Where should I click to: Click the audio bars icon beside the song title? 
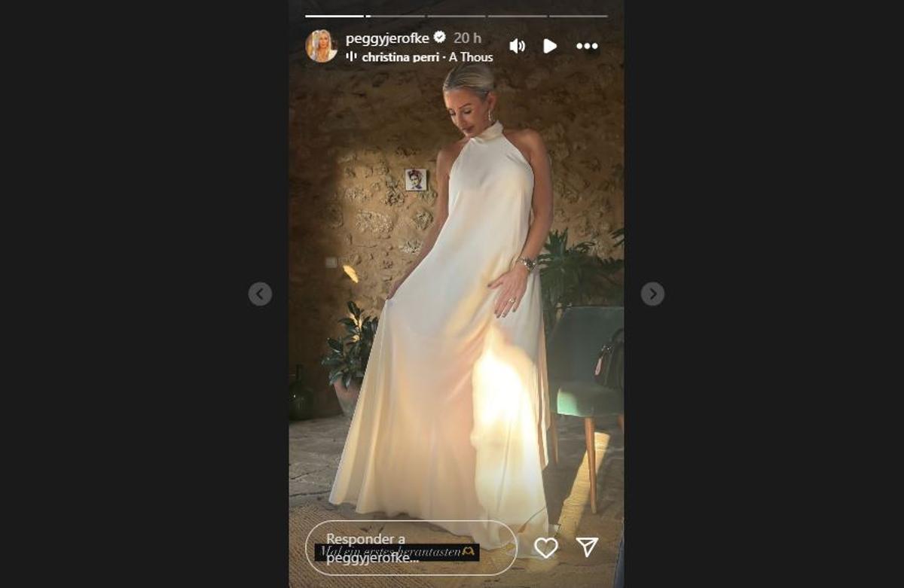[x=351, y=57]
